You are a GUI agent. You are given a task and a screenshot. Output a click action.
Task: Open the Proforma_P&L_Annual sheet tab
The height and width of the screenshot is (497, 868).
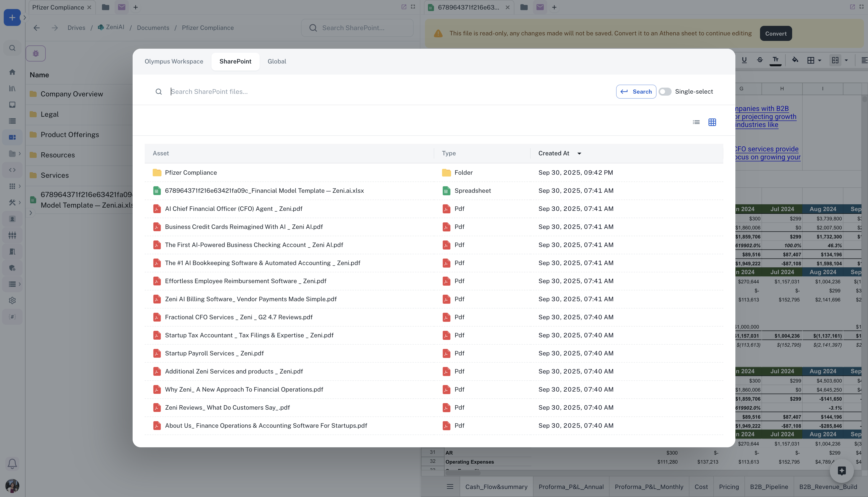click(x=571, y=487)
